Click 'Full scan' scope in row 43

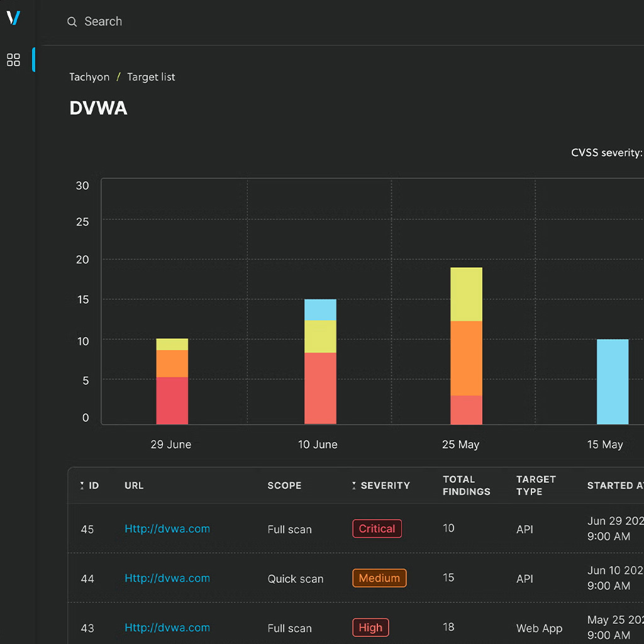[289, 628]
